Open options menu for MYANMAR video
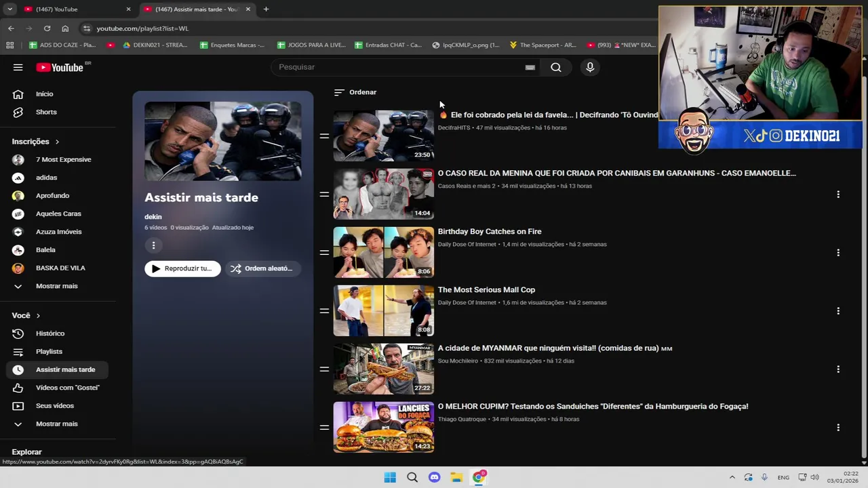This screenshot has width=868, height=488. pos(838,369)
